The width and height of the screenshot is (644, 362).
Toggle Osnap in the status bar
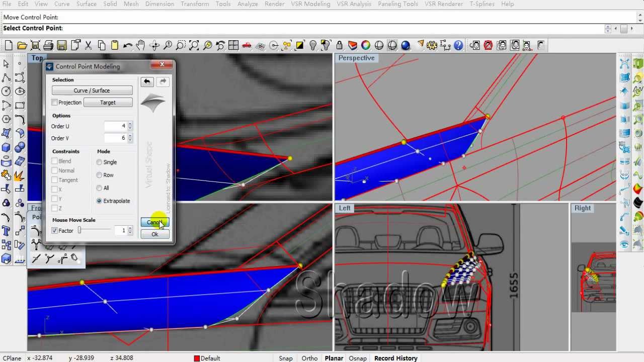click(358, 358)
